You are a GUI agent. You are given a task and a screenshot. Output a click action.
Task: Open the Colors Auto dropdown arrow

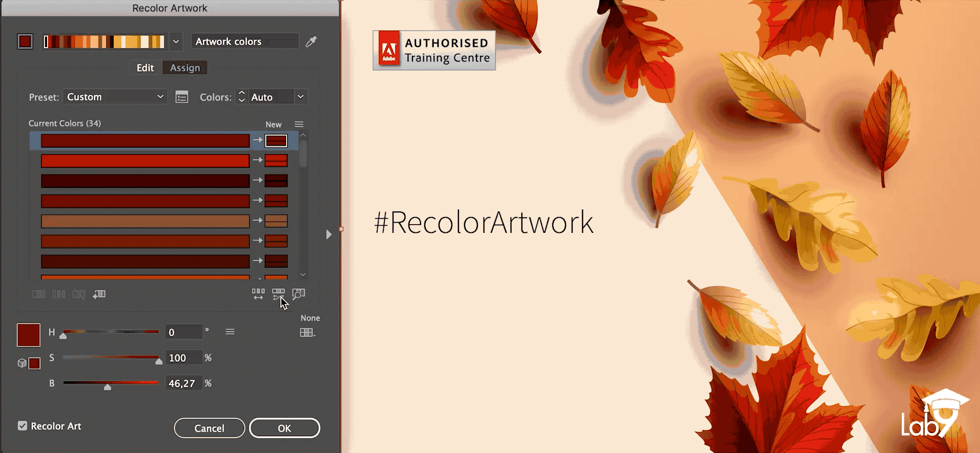(x=301, y=97)
